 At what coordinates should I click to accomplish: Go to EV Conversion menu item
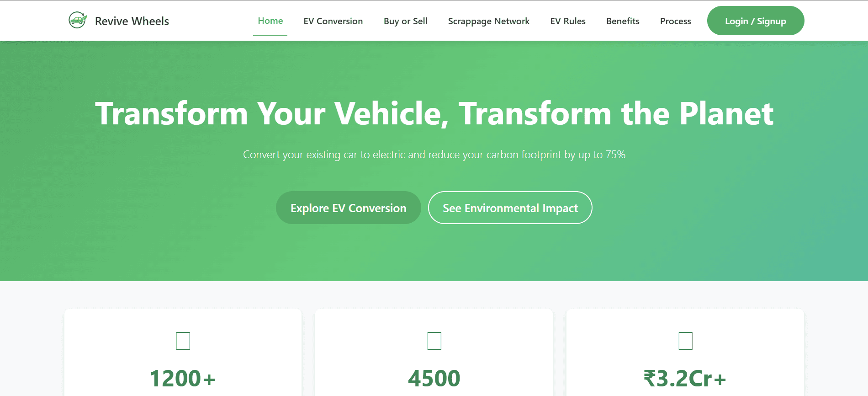333,21
